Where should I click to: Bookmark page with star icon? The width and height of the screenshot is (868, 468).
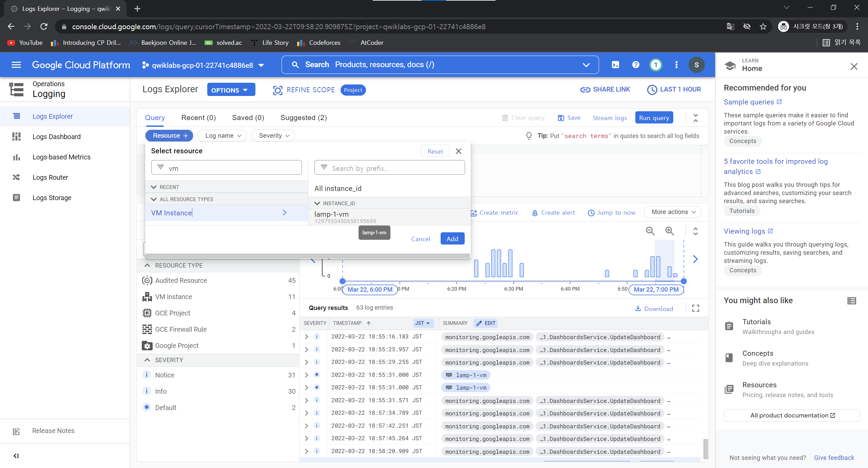(763, 26)
